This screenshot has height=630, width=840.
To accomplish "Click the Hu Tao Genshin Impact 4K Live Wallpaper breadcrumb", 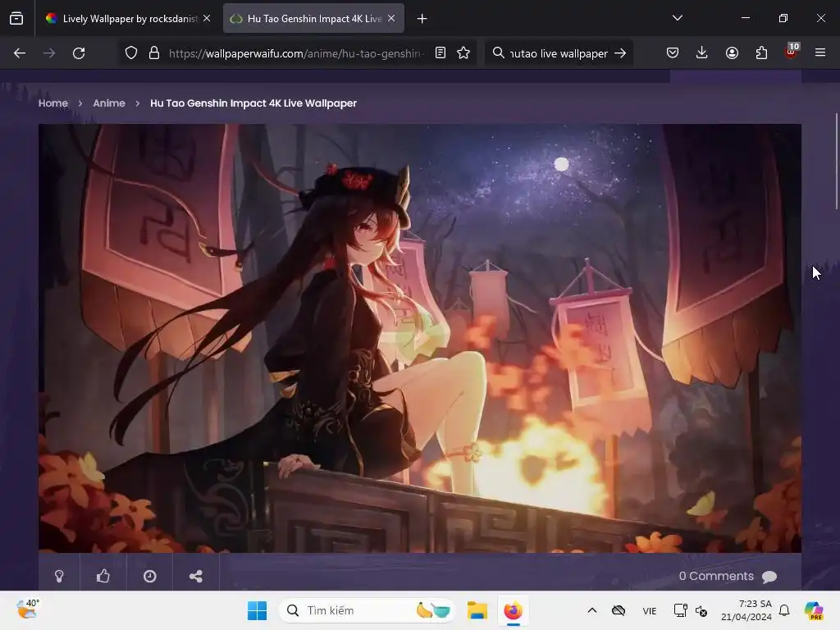I will point(253,103).
